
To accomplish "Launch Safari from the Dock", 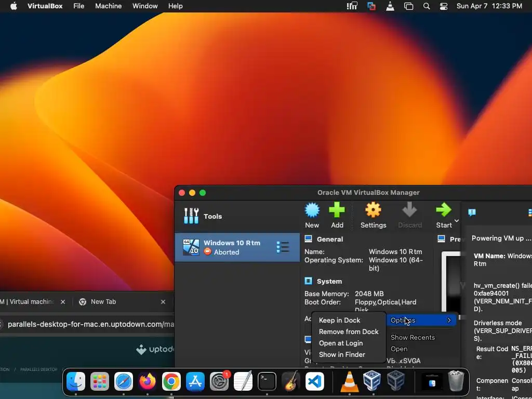I will click(124, 381).
